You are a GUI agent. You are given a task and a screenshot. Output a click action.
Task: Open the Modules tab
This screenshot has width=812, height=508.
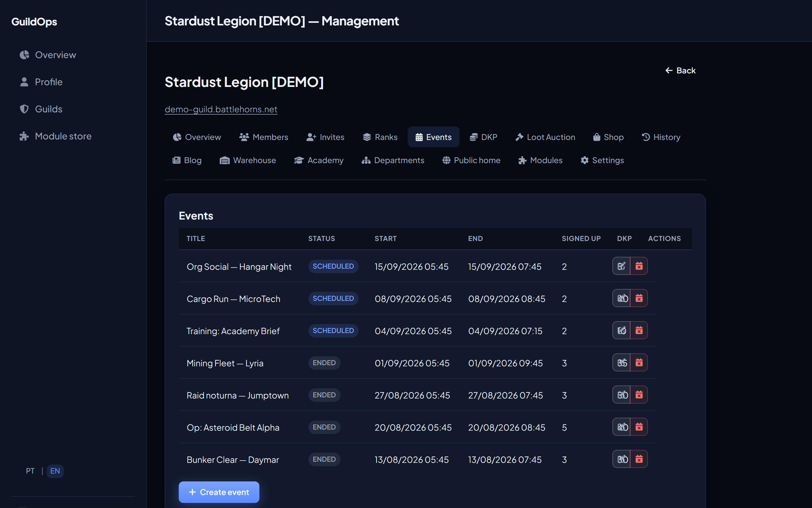click(540, 160)
